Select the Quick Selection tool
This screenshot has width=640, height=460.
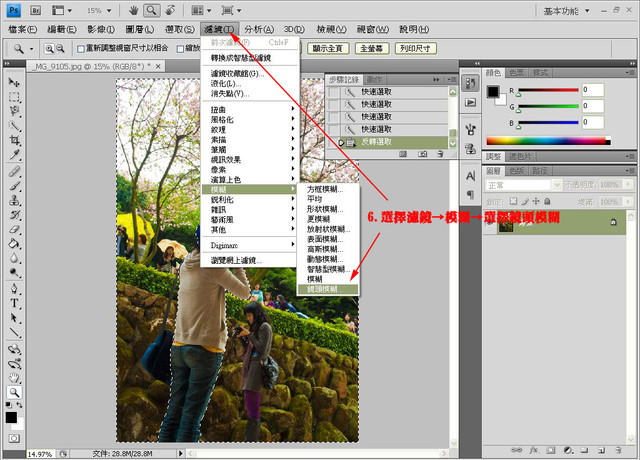14,126
